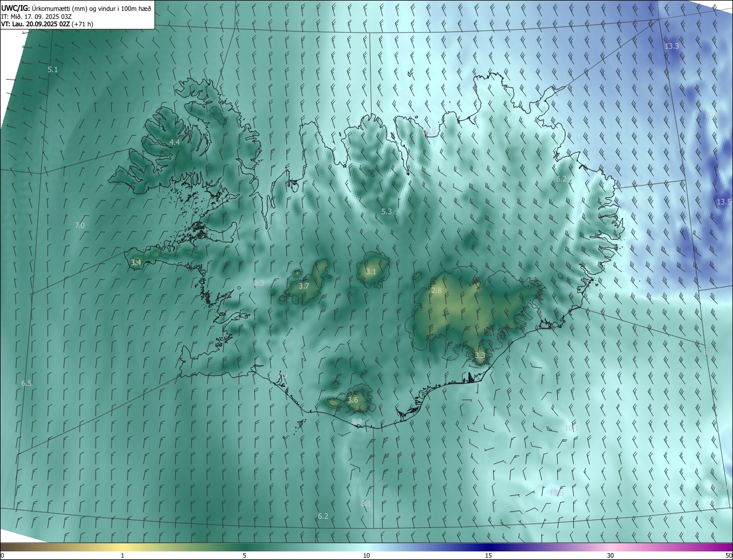Click the 10.1 value label

tap(572, 428)
